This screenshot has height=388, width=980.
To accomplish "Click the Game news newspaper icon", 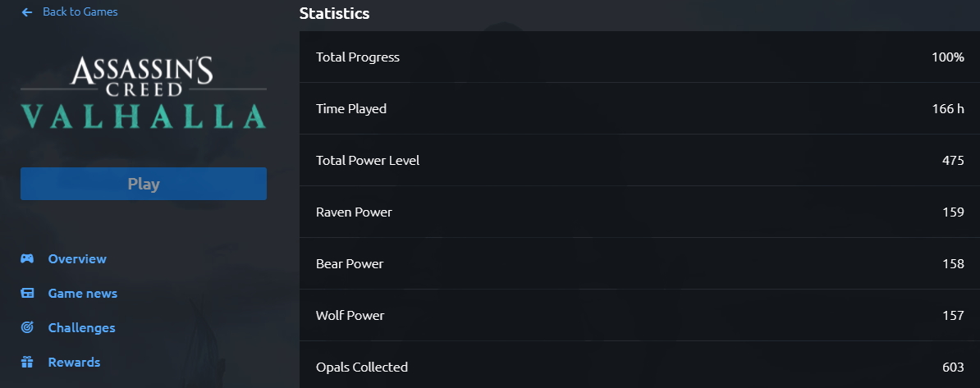I will click(27, 293).
